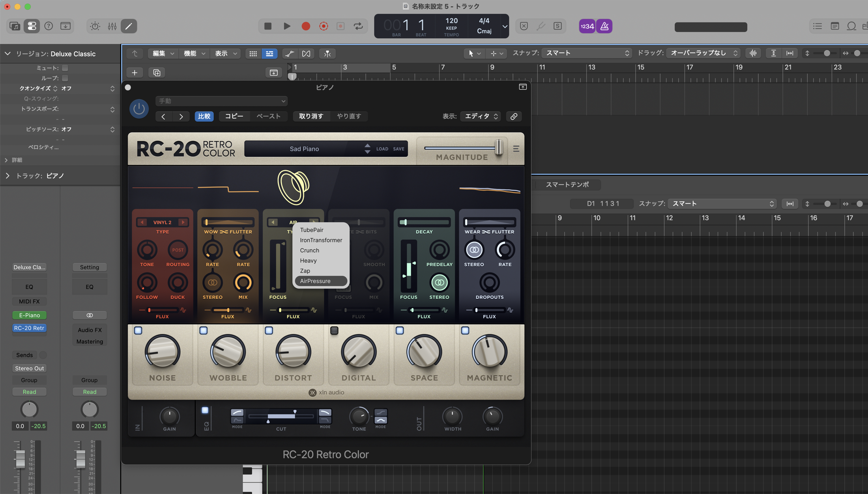Click the add track plus button
868x494 pixels.
coord(135,73)
